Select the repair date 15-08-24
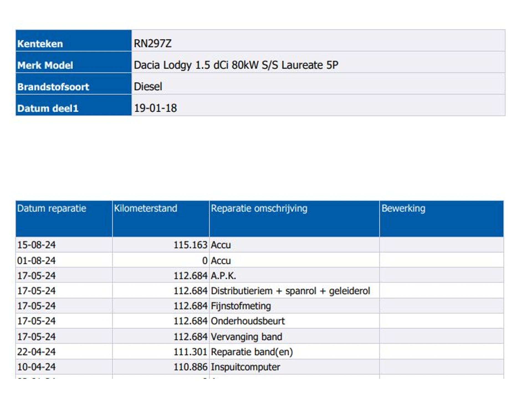The width and height of the screenshot is (532, 399). click(36, 245)
